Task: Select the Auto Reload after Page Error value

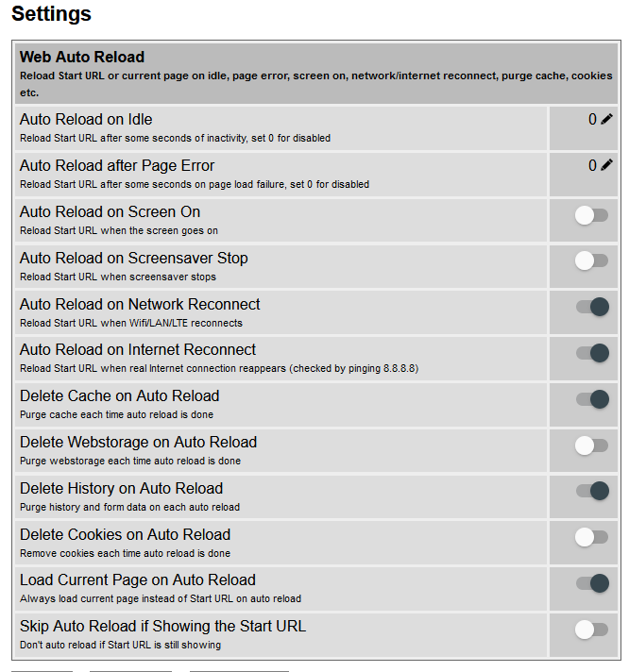Action: [x=592, y=166]
